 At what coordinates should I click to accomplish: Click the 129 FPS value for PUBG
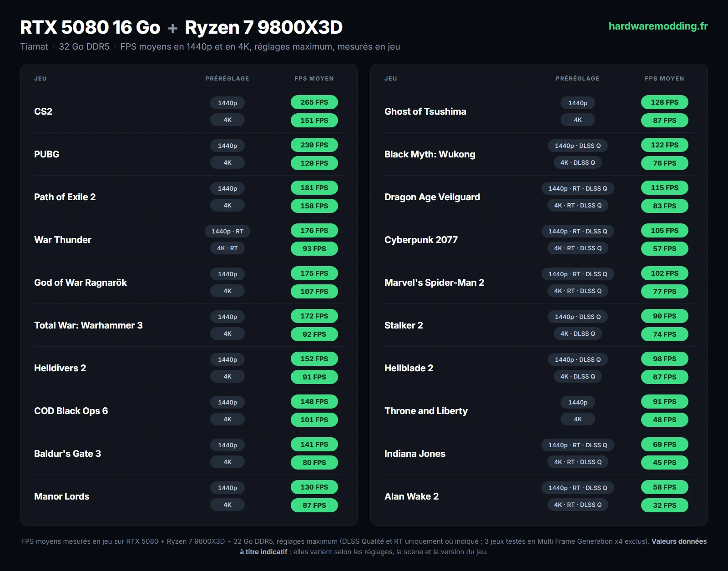click(x=314, y=163)
